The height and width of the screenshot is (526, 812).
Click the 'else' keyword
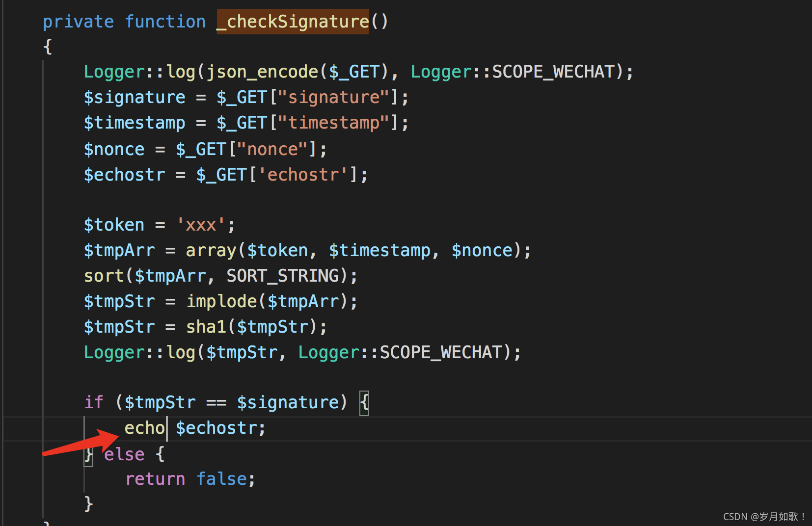click(x=125, y=454)
